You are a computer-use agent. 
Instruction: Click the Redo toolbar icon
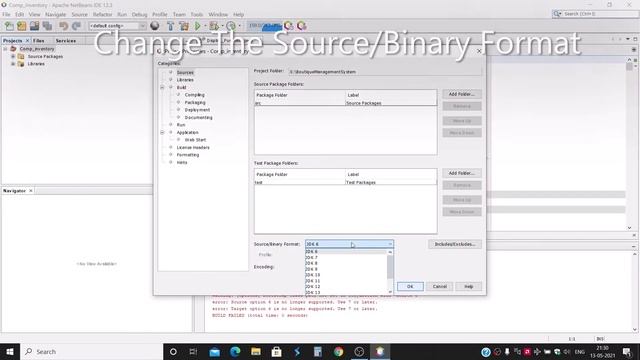tap(76, 26)
